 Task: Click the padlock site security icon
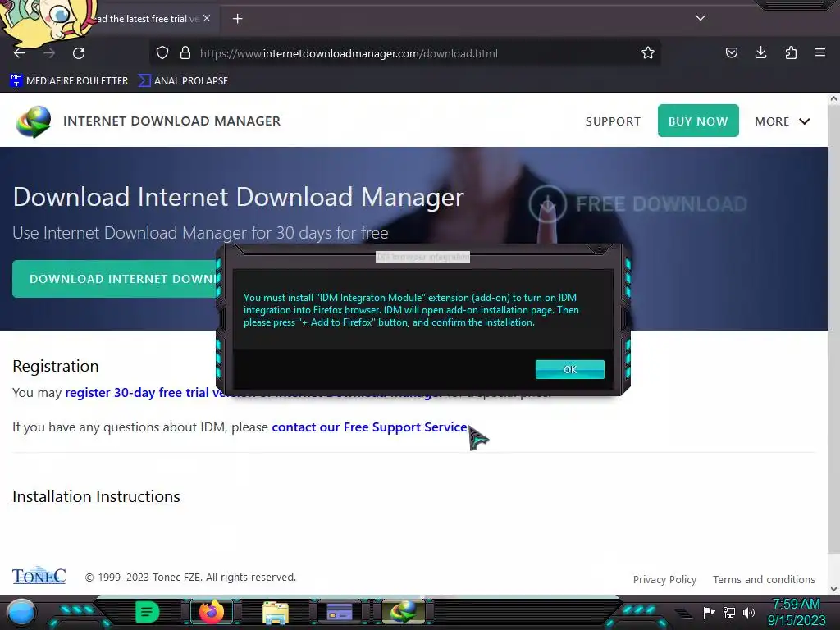click(185, 53)
